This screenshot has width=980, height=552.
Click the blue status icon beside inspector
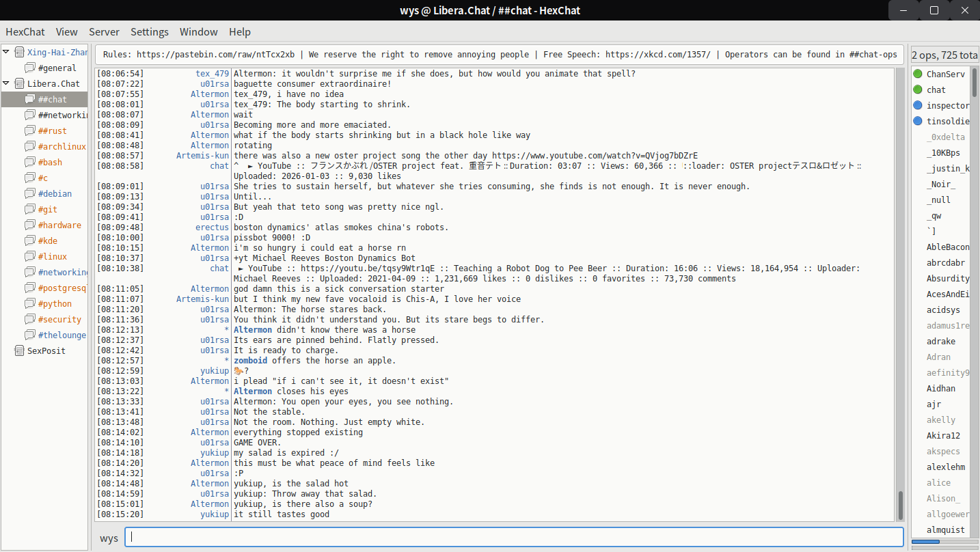click(x=918, y=105)
